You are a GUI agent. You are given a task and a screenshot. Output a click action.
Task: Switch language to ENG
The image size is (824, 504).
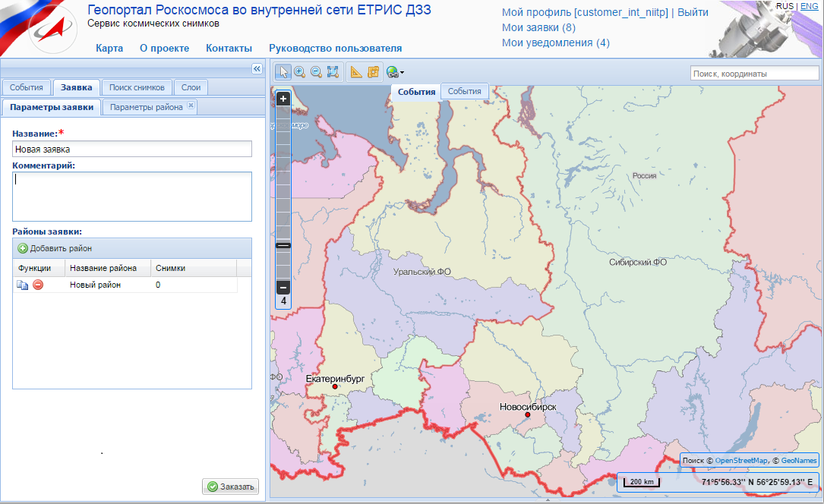(x=810, y=6)
